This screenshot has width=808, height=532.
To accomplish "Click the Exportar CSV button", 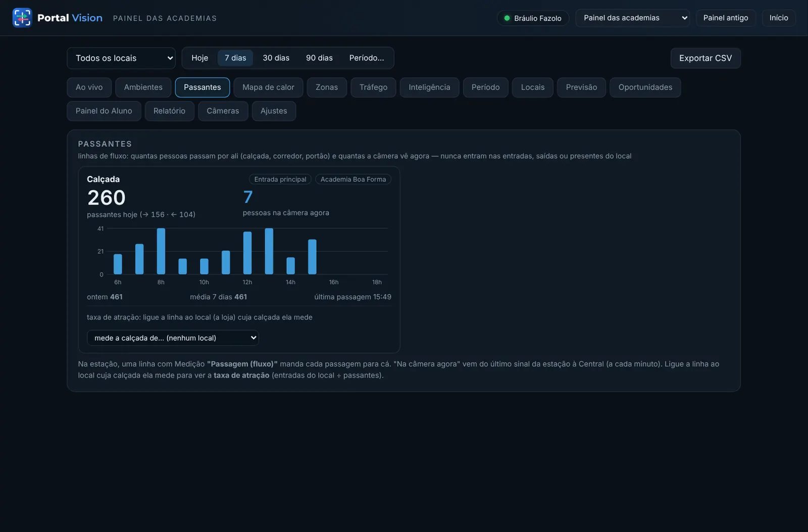I will coord(705,58).
